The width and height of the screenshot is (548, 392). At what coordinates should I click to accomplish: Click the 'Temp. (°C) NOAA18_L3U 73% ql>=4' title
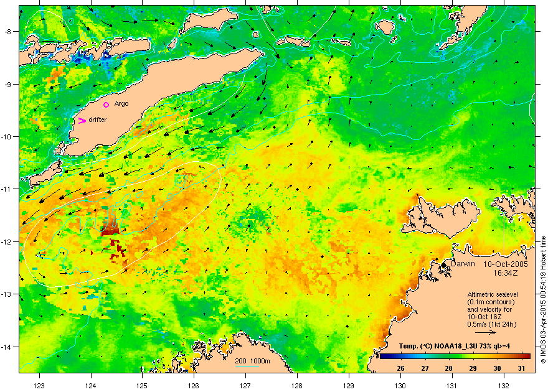click(x=454, y=347)
